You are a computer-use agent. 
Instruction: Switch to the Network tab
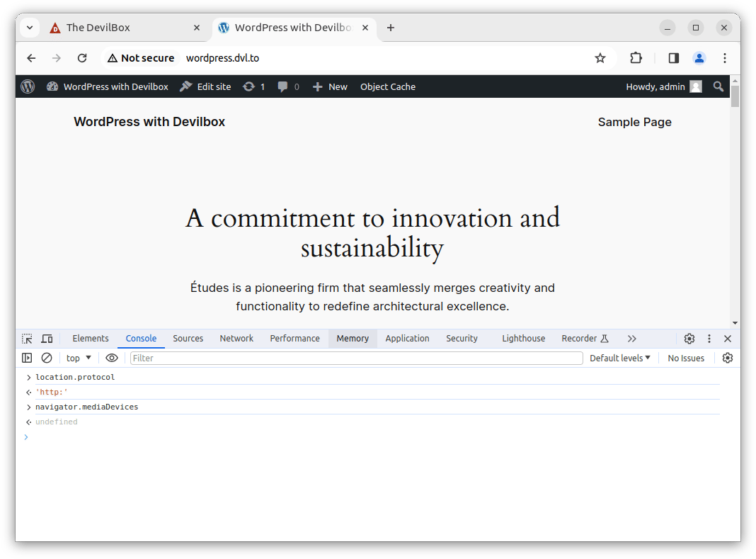pos(236,339)
